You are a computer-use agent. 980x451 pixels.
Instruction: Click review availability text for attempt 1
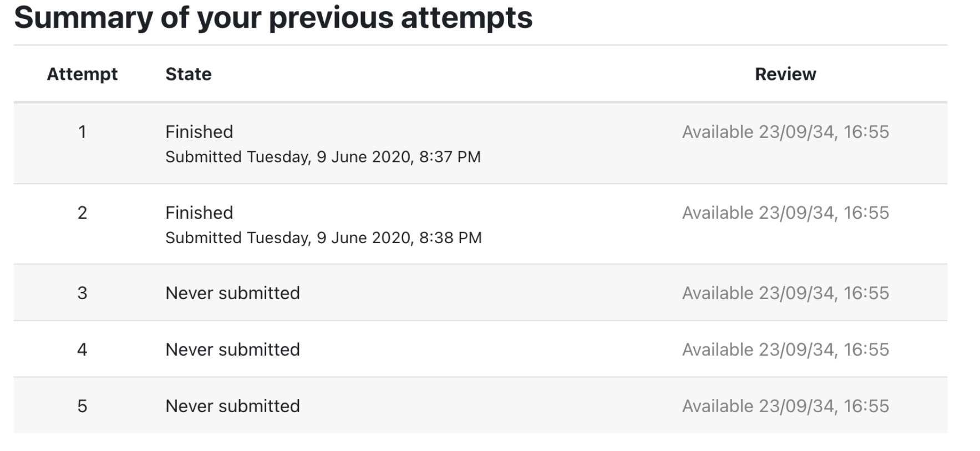pyautogui.click(x=785, y=132)
